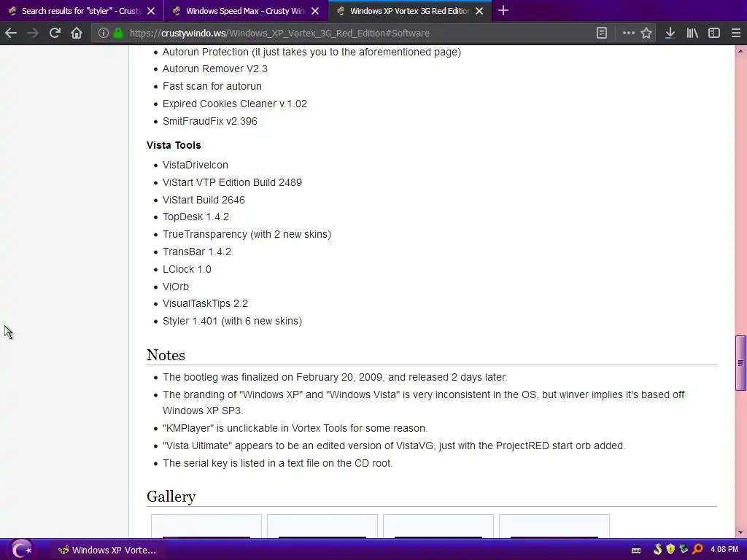
Task: Focus the address bar URL
Action: coord(279,34)
